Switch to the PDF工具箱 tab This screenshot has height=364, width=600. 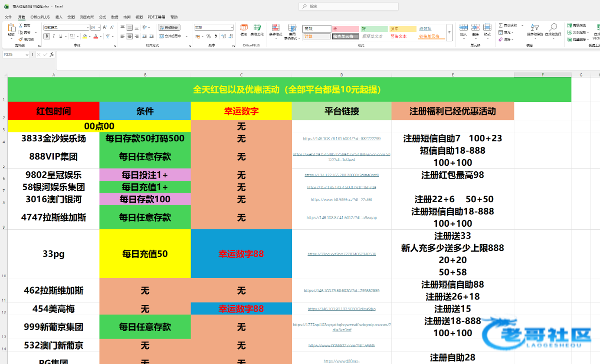point(155,17)
